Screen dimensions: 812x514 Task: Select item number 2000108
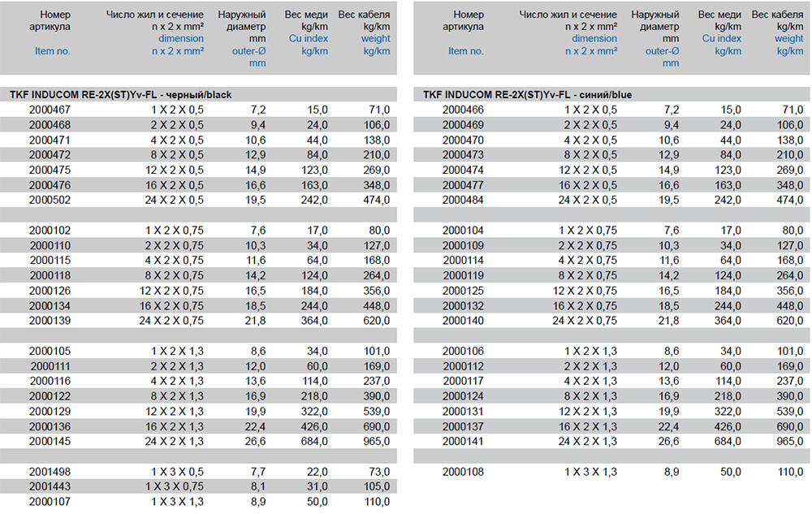click(x=463, y=472)
